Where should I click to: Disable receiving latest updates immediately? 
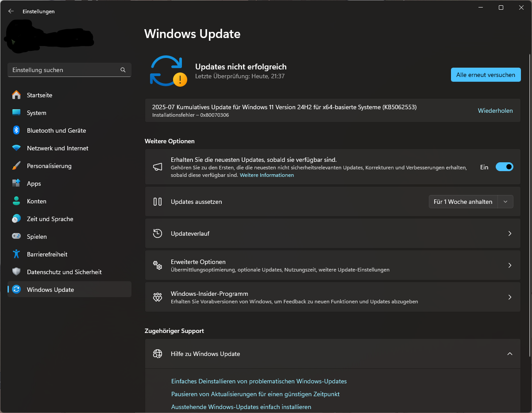pos(504,167)
